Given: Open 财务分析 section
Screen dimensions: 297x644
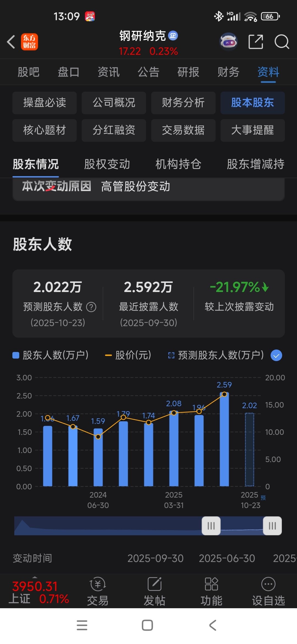Looking at the screenshot, I should [183, 103].
